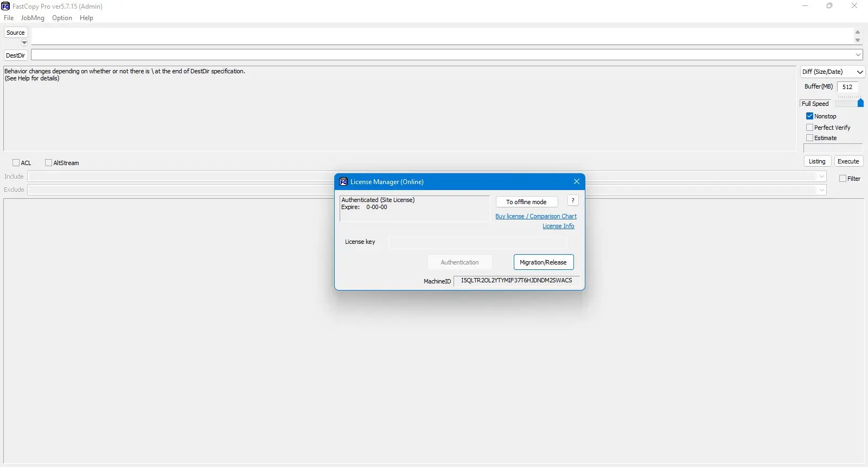Enable the Estimate checkbox
This screenshot has width=868, height=467.
(809, 138)
